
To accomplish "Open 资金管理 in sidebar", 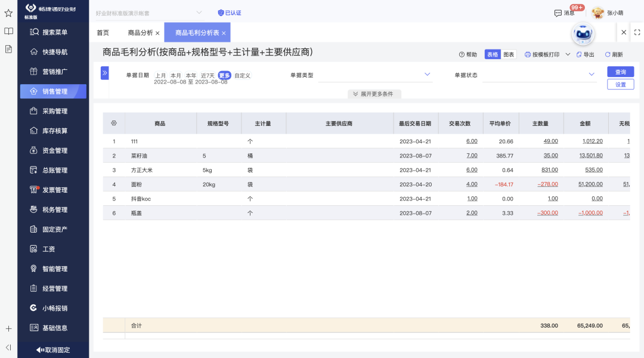I will coord(54,150).
